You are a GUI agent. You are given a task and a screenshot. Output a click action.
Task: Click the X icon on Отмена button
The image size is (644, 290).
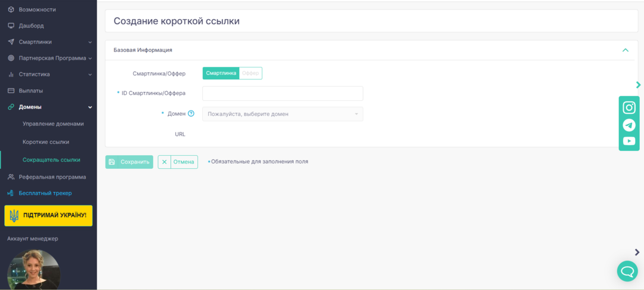[165, 162]
